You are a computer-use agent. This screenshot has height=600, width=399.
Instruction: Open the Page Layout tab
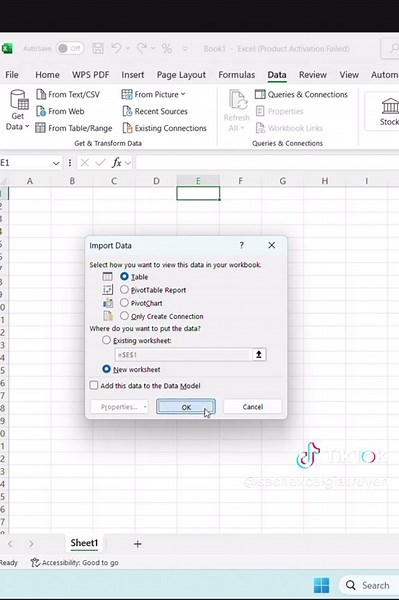pyautogui.click(x=181, y=75)
